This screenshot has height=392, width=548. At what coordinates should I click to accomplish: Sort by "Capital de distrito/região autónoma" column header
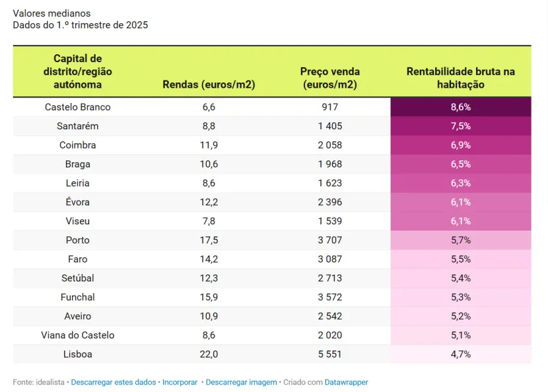77,71
